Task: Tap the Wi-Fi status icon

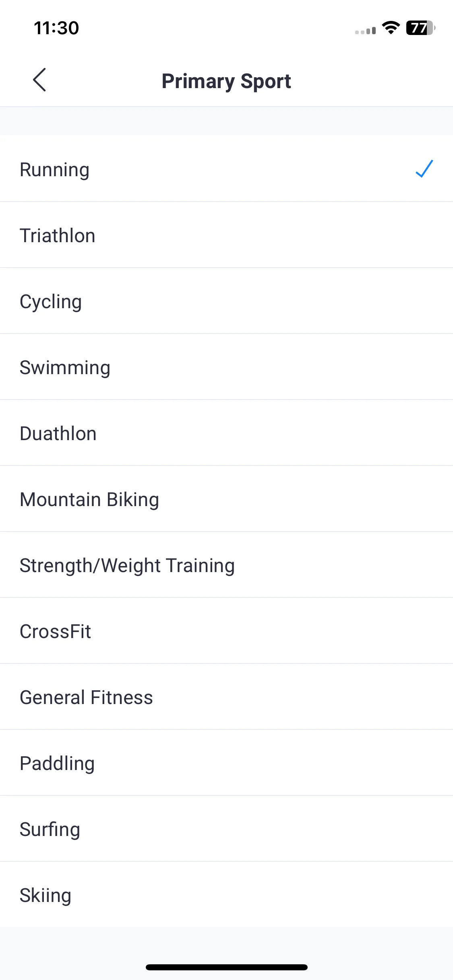Action: pyautogui.click(x=391, y=28)
